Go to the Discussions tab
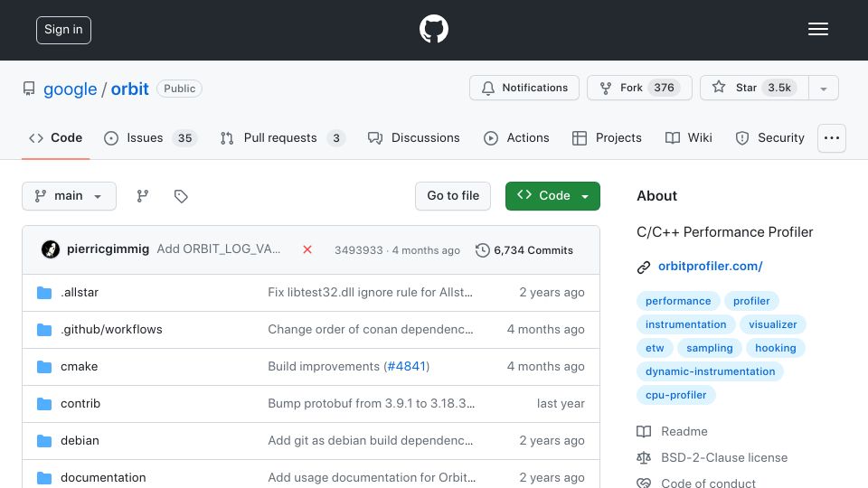868x488 pixels. 413,137
